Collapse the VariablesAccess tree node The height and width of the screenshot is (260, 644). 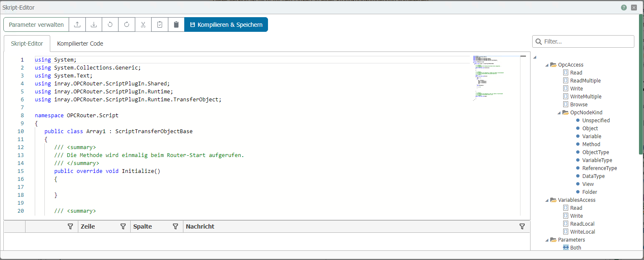547,200
